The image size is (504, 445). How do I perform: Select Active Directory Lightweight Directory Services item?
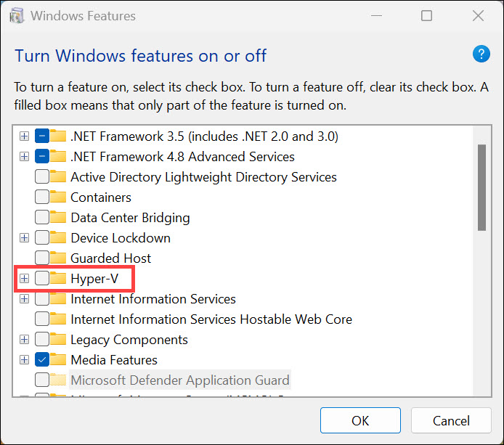pos(203,176)
